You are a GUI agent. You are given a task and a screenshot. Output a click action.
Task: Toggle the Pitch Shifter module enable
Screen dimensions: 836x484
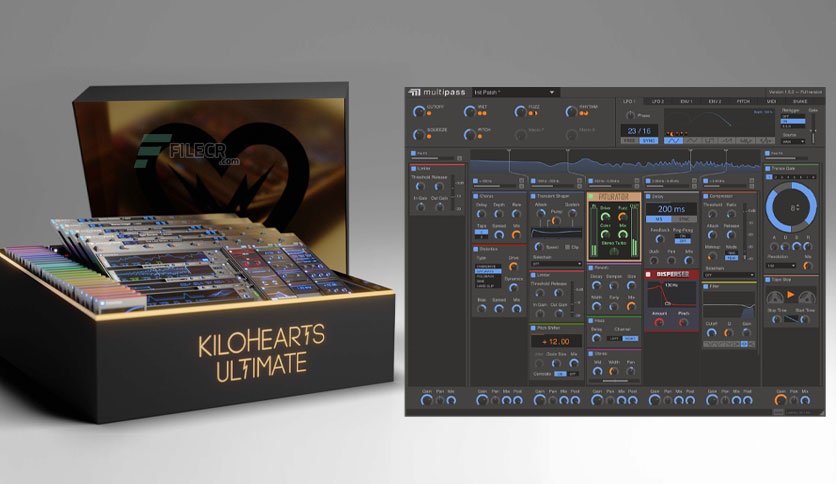[x=534, y=327]
